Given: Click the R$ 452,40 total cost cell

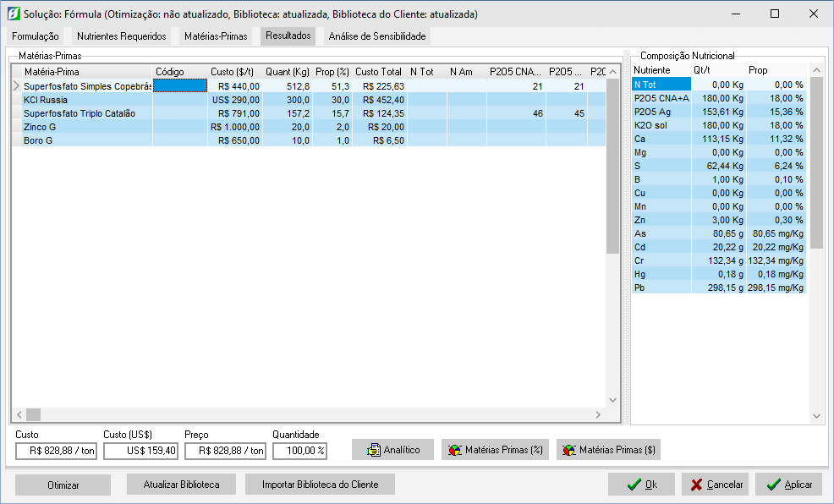Looking at the screenshot, I should pyautogui.click(x=379, y=100).
